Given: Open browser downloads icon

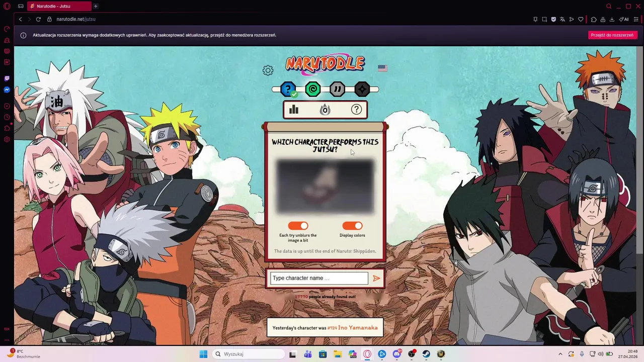Looking at the screenshot, I should click(x=612, y=19).
